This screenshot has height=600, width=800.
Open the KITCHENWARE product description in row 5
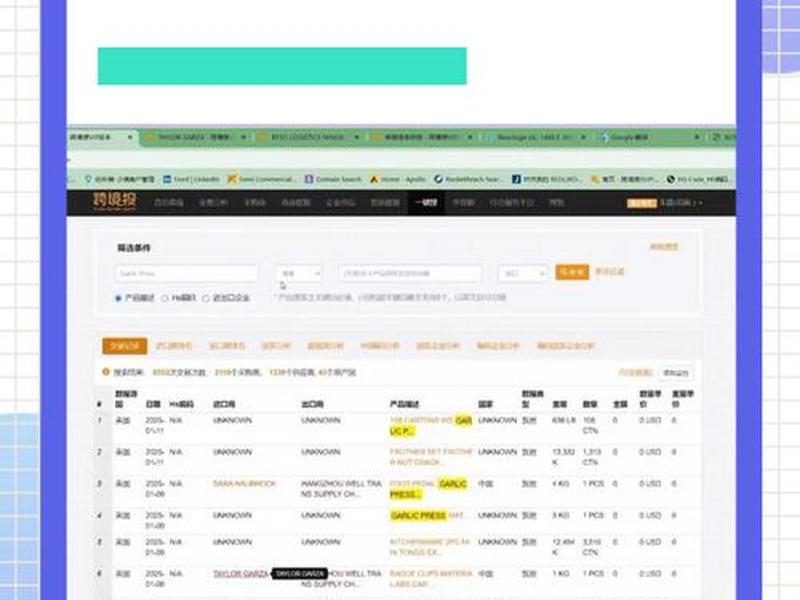(430, 547)
